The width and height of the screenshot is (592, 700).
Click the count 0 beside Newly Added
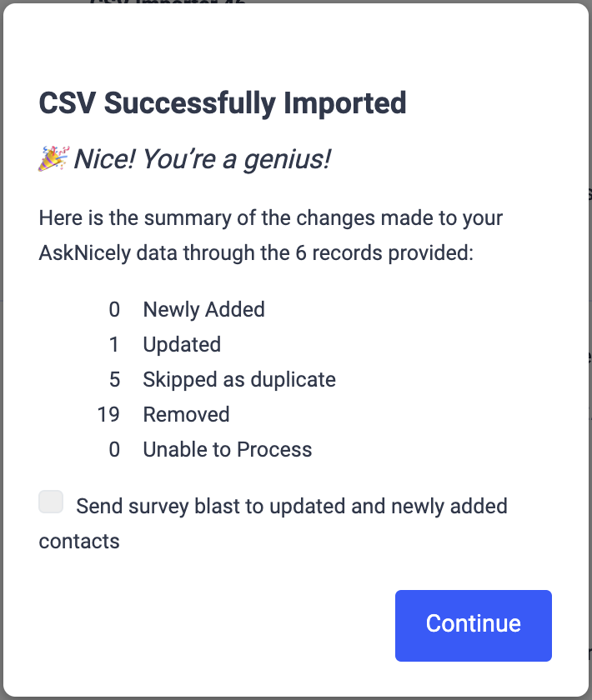(114, 310)
